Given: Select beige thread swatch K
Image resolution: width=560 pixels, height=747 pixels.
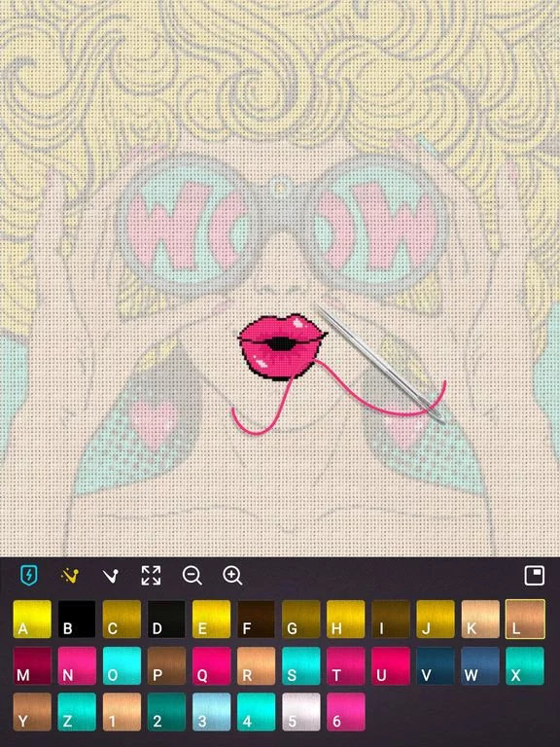Looking at the screenshot, I should [480, 619].
